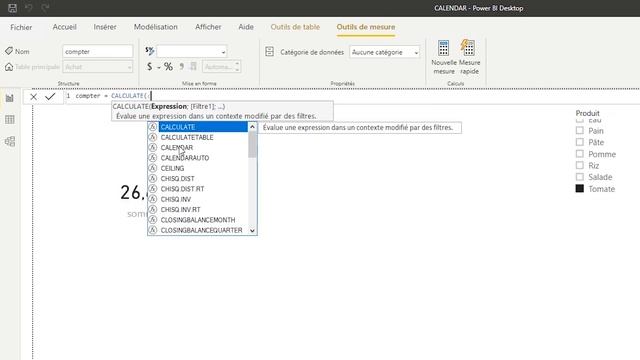Check the Pain checkbox in slicer

(x=580, y=131)
